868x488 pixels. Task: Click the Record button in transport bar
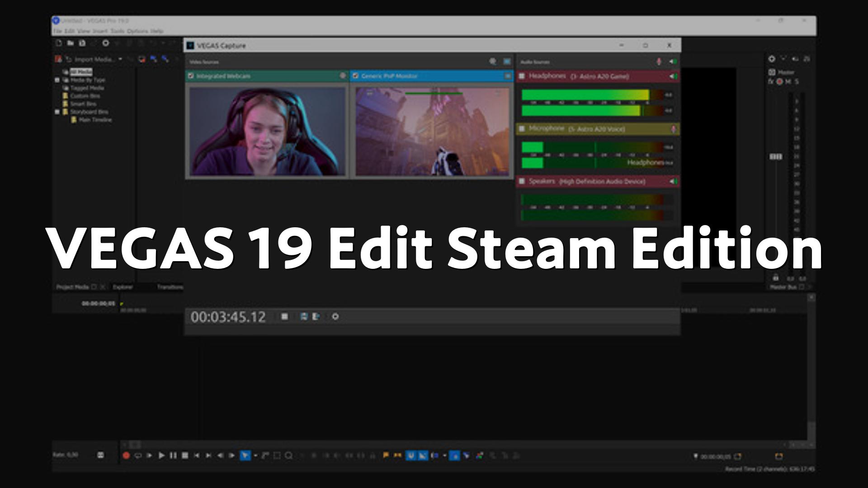[x=126, y=455]
